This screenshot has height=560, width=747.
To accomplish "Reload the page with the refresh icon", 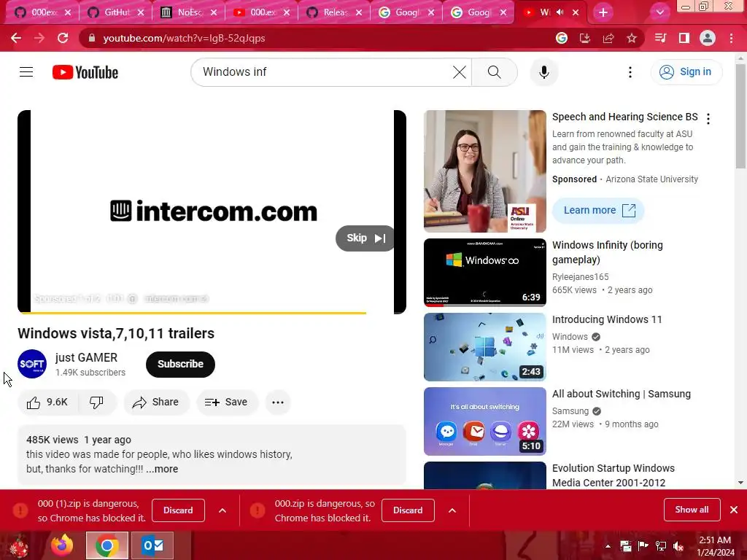I will pyautogui.click(x=63, y=38).
